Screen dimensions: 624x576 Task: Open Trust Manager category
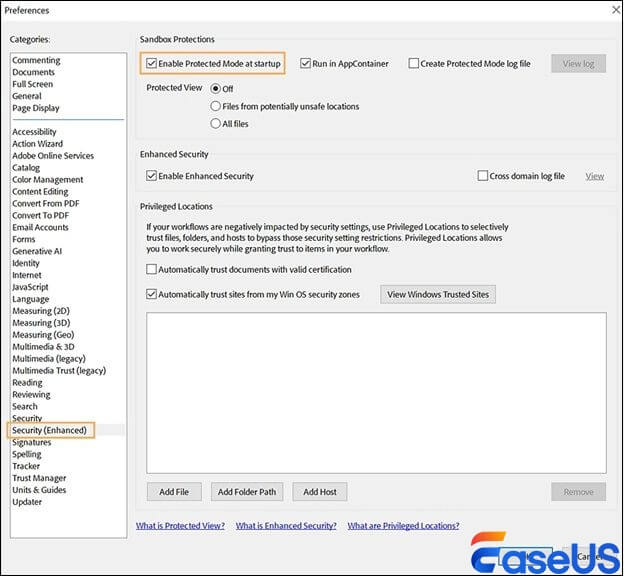(x=39, y=478)
